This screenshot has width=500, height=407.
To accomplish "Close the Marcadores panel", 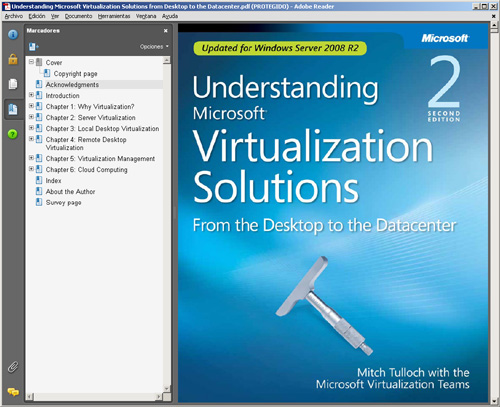I will (166, 31).
